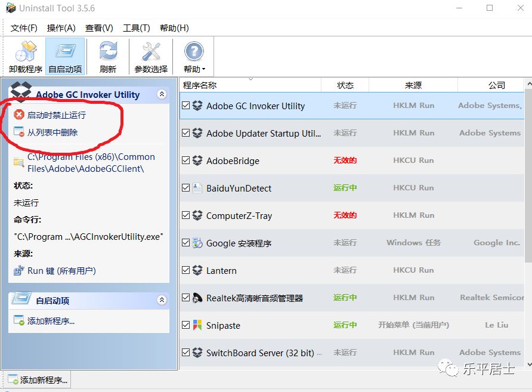Image resolution: width=532 pixels, height=392 pixels.
Task: Open the C:\Program Files (x86)\Common Files path link
Action: click(91, 162)
